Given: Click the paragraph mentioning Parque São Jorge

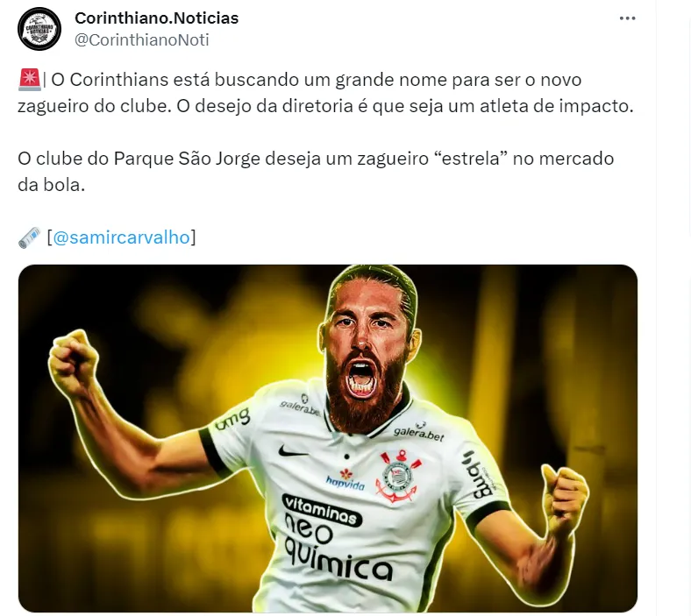Looking at the screenshot, I should pyautogui.click(x=316, y=172).
